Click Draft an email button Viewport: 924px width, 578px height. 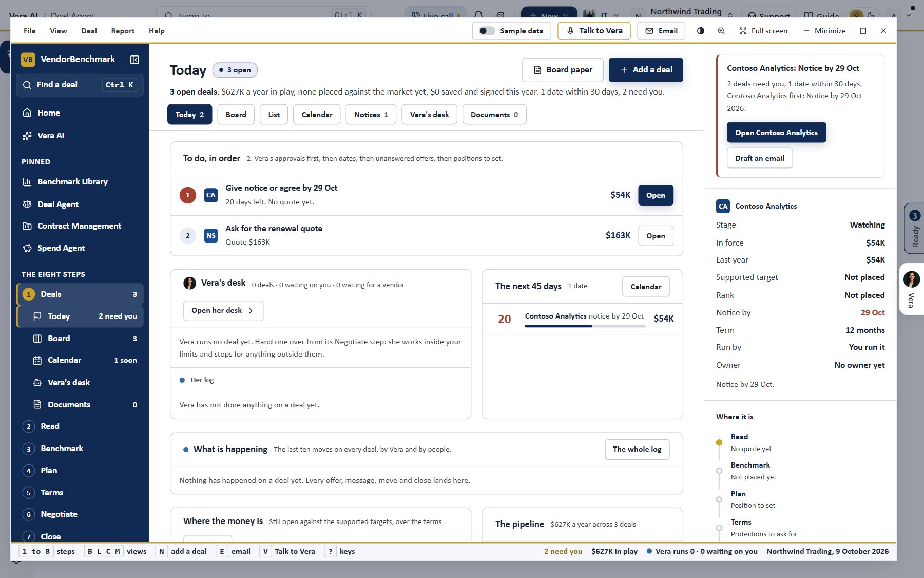760,158
